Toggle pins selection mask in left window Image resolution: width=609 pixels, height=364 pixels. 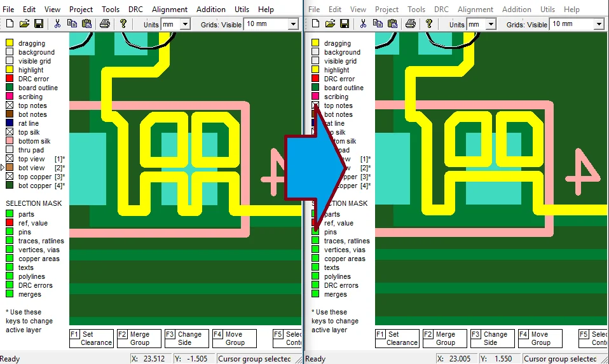[10, 232]
